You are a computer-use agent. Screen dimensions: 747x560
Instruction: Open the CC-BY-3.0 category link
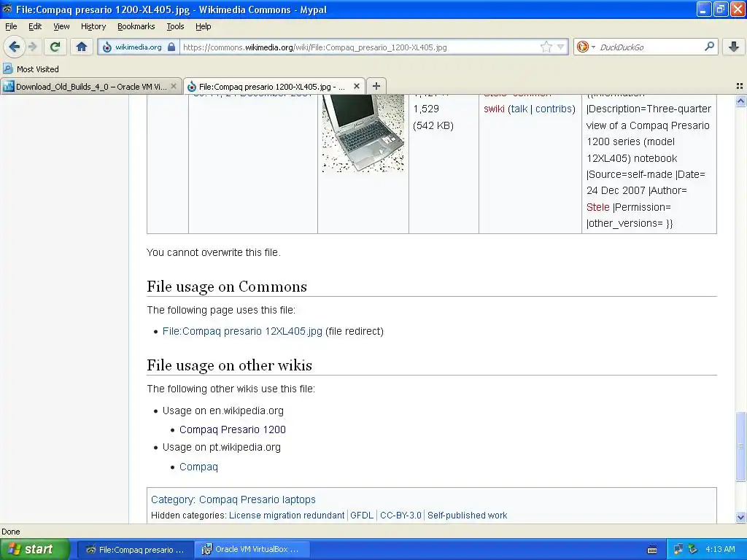click(400, 516)
